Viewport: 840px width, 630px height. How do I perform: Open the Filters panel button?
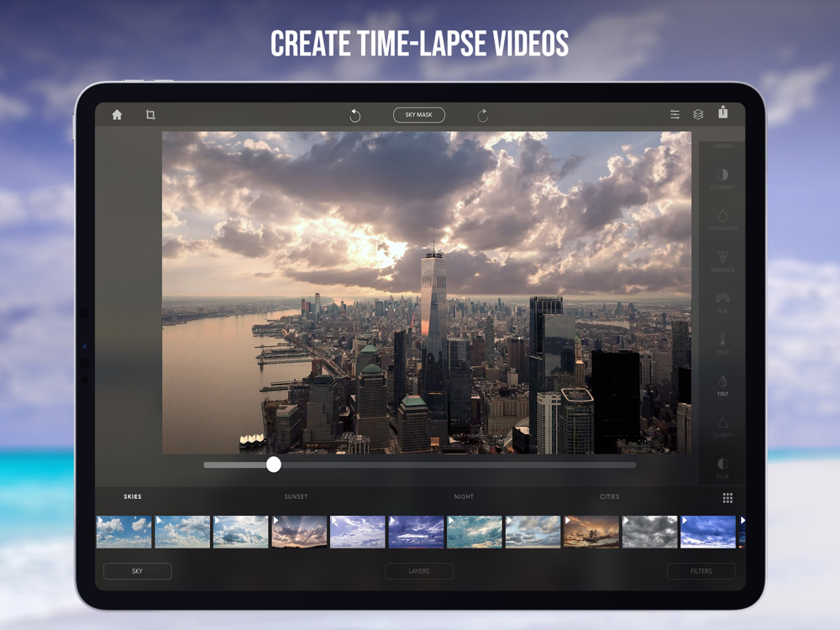[701, 571]
